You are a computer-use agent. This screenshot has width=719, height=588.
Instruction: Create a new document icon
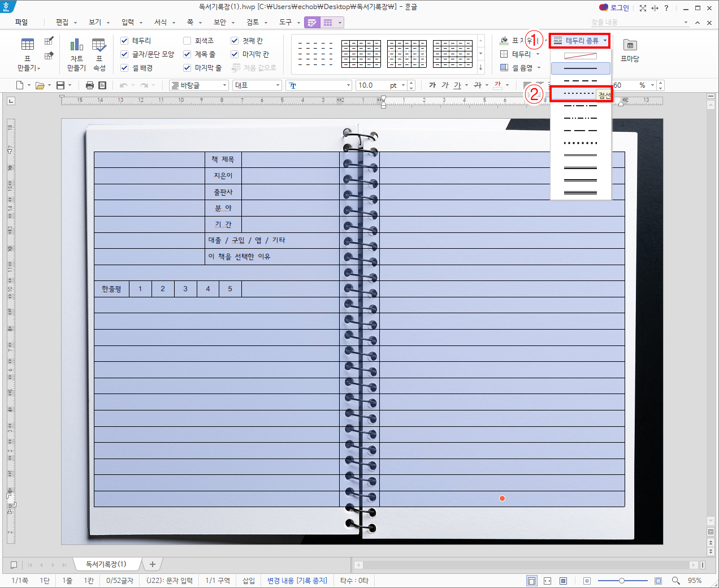[20, 85]
